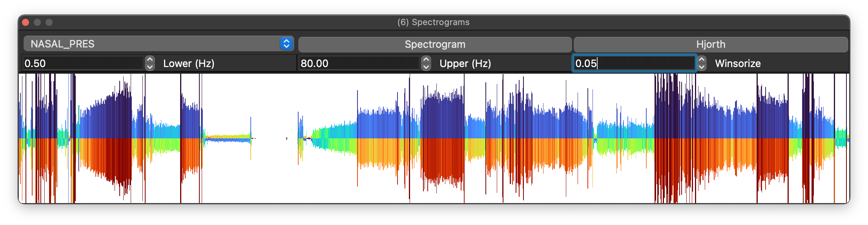
Task: Raise the Winsorize value using up arrow
Action: click(x=702, y=60)
